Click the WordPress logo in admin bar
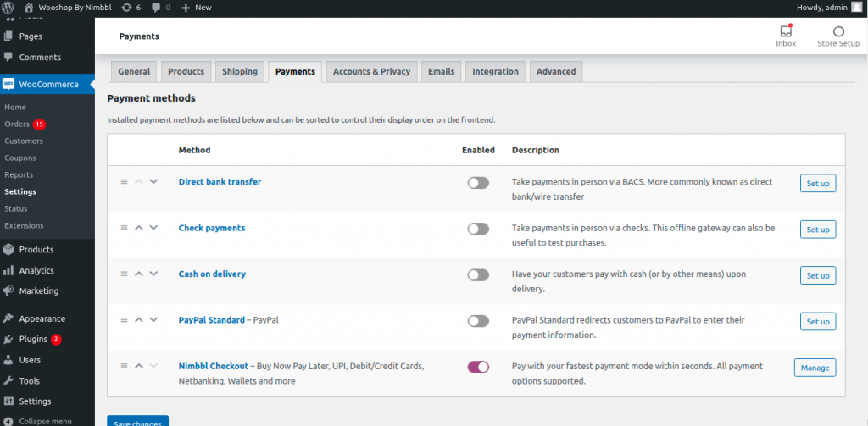 coord(8,8)
